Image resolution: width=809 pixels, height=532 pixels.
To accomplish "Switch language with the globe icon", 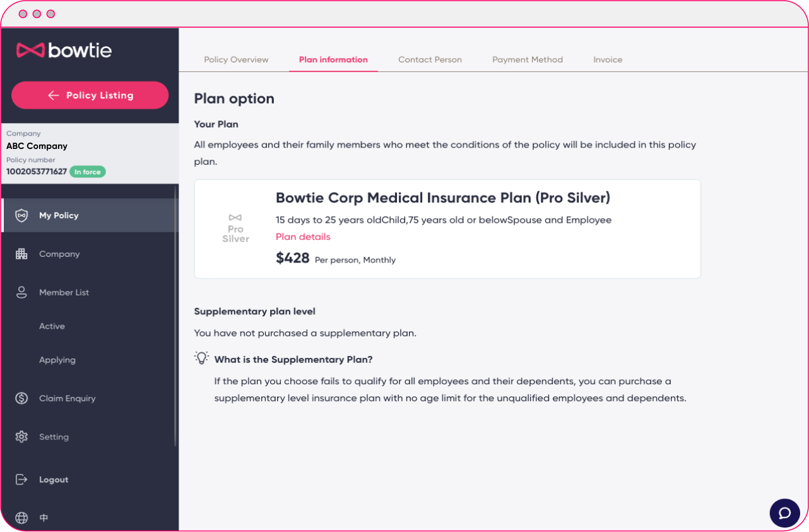I will tap(21, 517).
